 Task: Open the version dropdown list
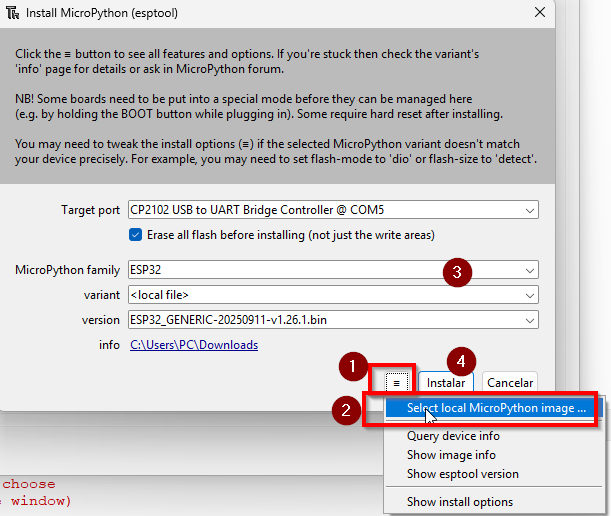coord(528,320)
